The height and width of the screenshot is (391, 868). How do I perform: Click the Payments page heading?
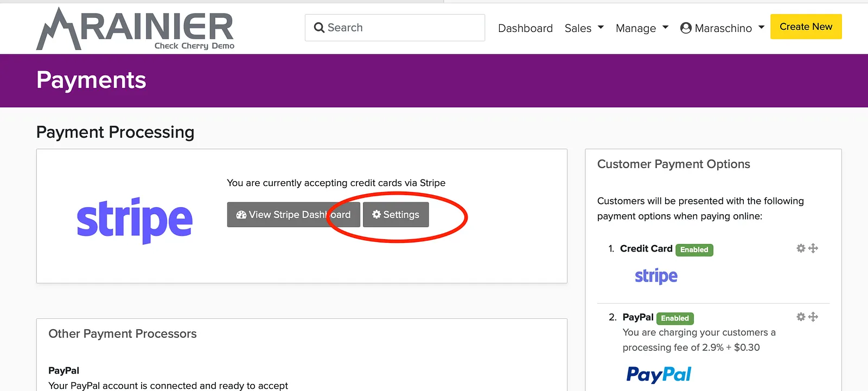tap(91, 80)
